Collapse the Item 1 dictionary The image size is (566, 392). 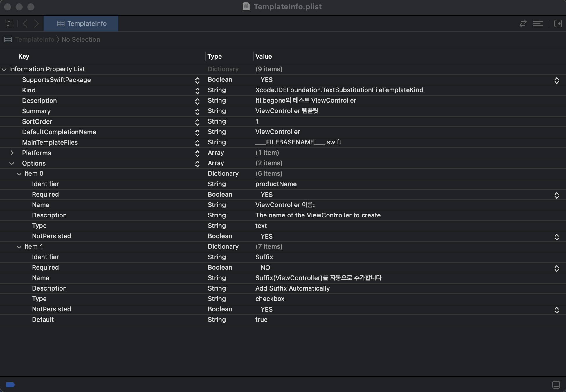point(19,247)
